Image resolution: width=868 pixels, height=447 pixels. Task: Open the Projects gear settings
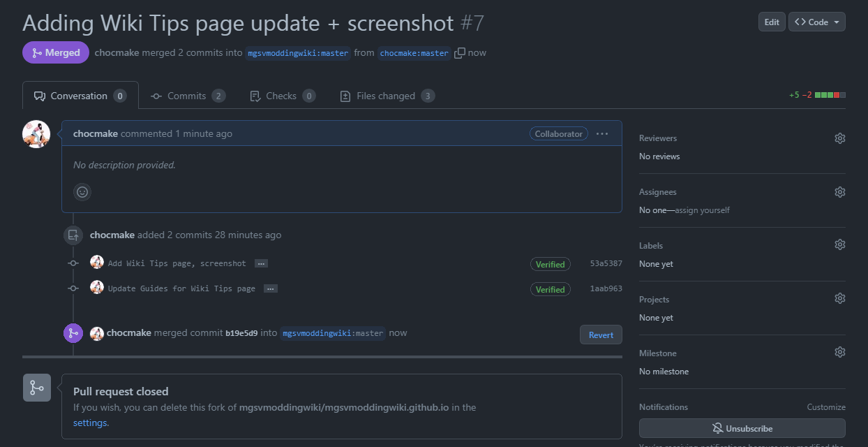point(840,298)
